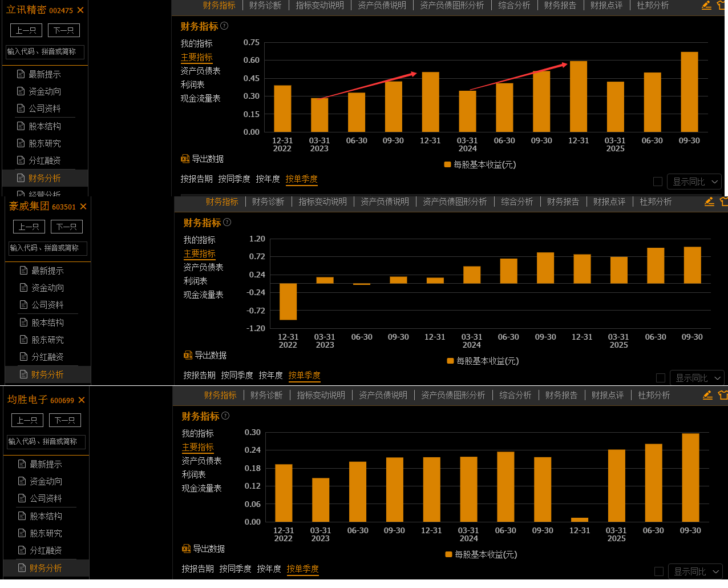Screen dimensions: 728x588
Task: Click edit pencil icon in 立讯精密 tab bar
Action: pyautogui.click(x=706, y=5)
